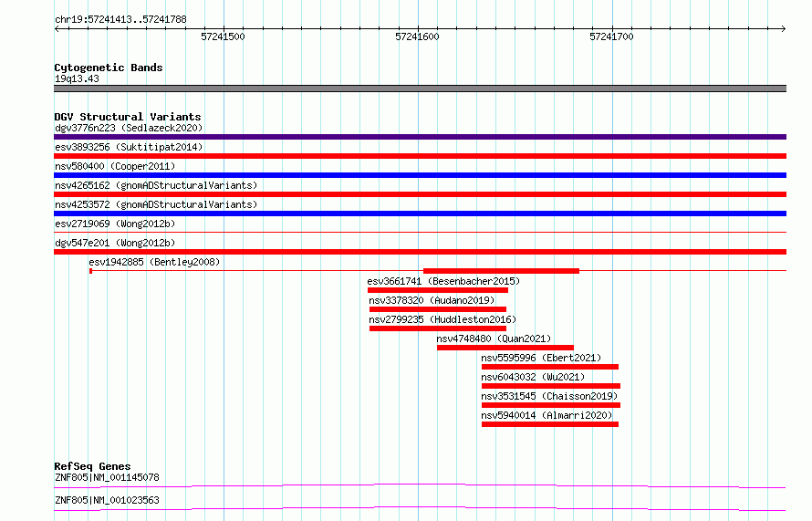This screenshot has height=521, width=812.
Task: Open esv2719069 (Wong2012b) variant label
Action: [x=115, y=224]
